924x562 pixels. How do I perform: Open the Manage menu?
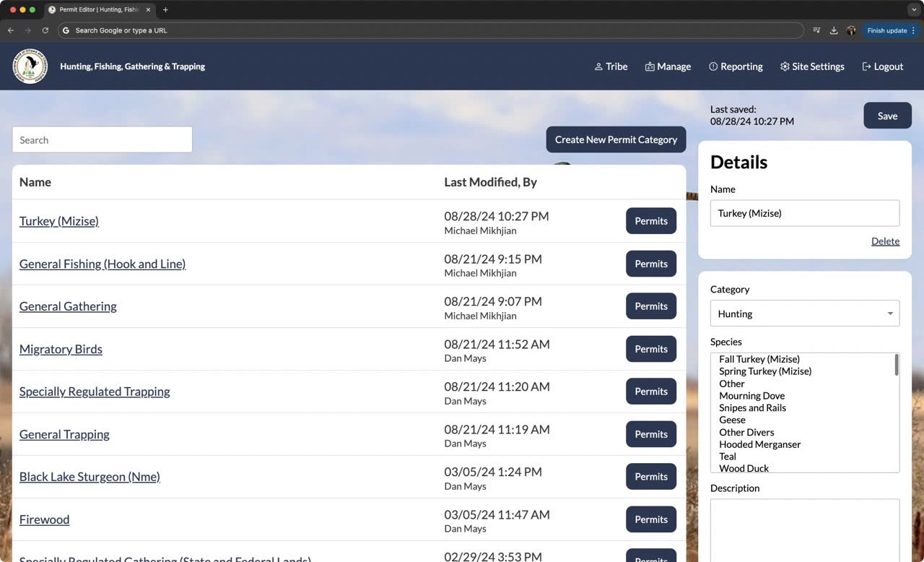pyautogui.click(x=668, y=66)
